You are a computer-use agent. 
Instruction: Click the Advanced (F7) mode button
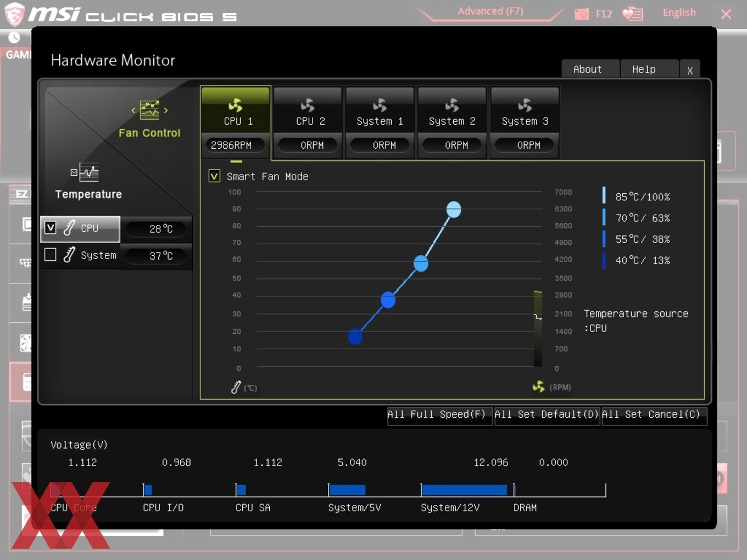pyautogui.click(x=490, y=12)
